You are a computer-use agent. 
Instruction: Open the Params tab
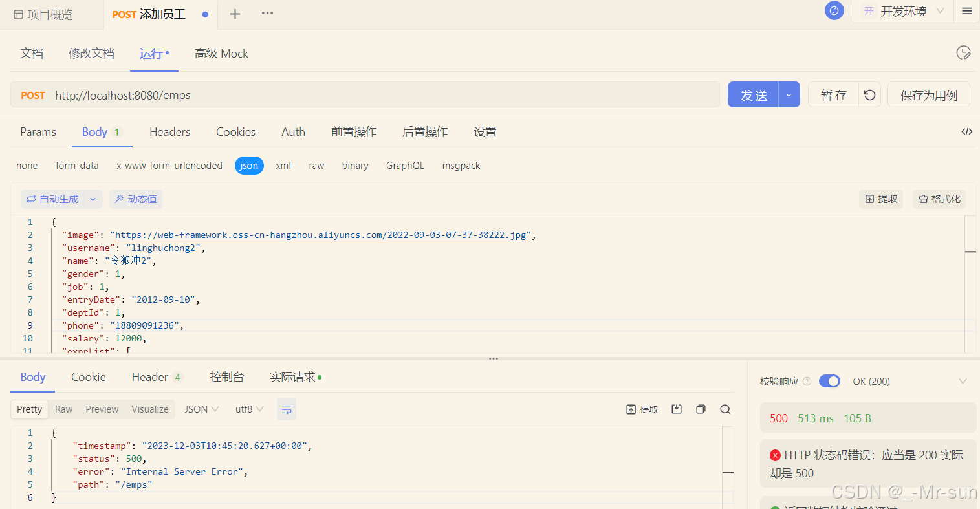pyautogui.click(x=38, y=132)
